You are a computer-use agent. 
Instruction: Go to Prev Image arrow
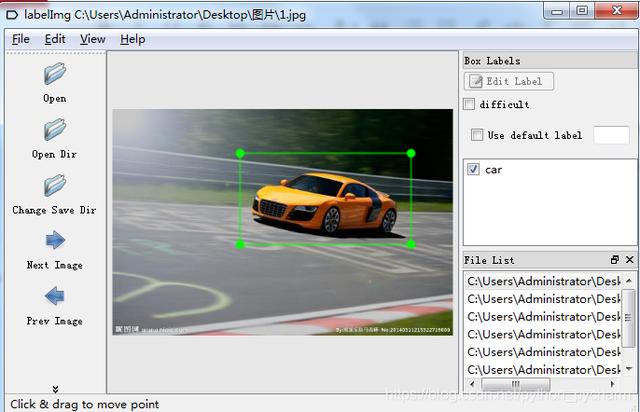pos(55,296)
